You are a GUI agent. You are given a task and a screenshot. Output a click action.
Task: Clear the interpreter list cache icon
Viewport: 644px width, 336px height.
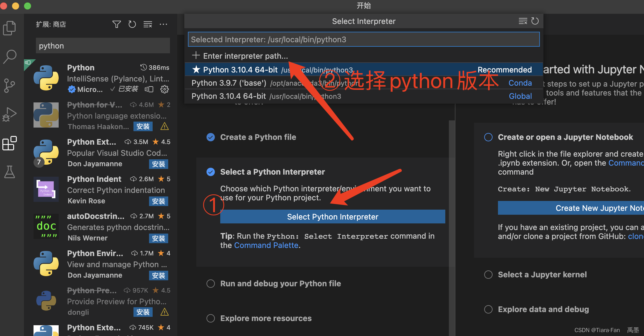coord(523,21)
